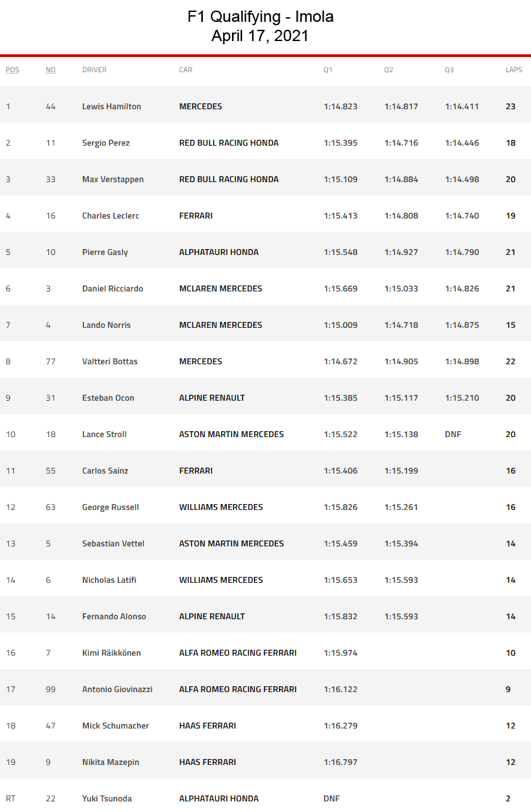Click Pierre Gasly's name
Image resolution: width=531 pixels, height=812 pixels.
coord(105,252)
